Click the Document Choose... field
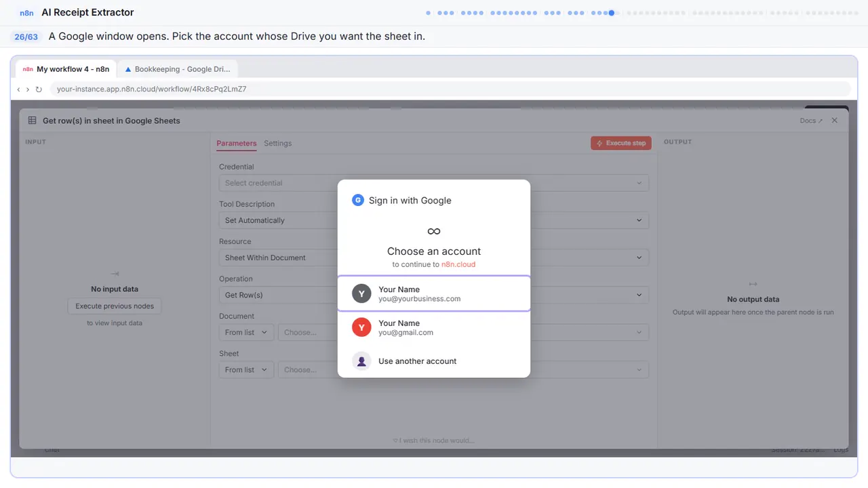The height and width of the screenshot is (488, 868). pyautogui.click(x=463, y=332)
